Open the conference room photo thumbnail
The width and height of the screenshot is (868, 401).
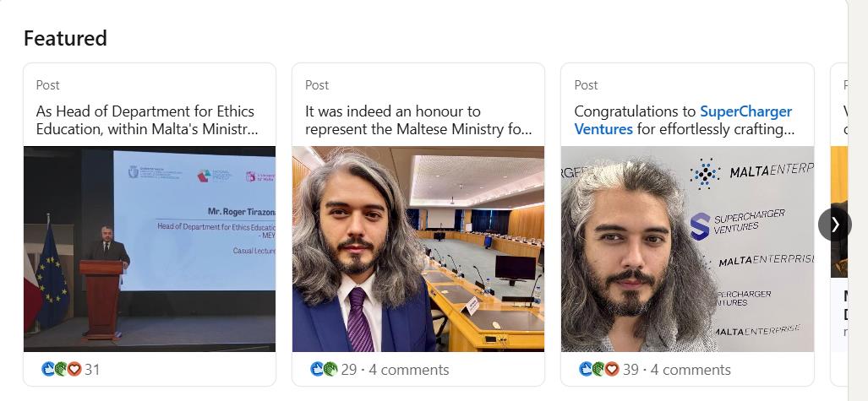[418, 249]
